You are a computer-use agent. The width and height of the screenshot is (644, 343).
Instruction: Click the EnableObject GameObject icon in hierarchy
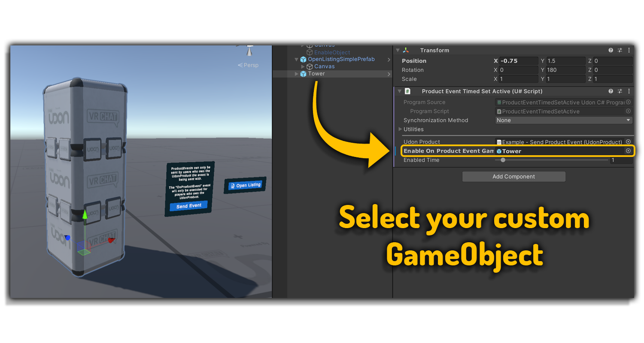click(x=310, y=52)
